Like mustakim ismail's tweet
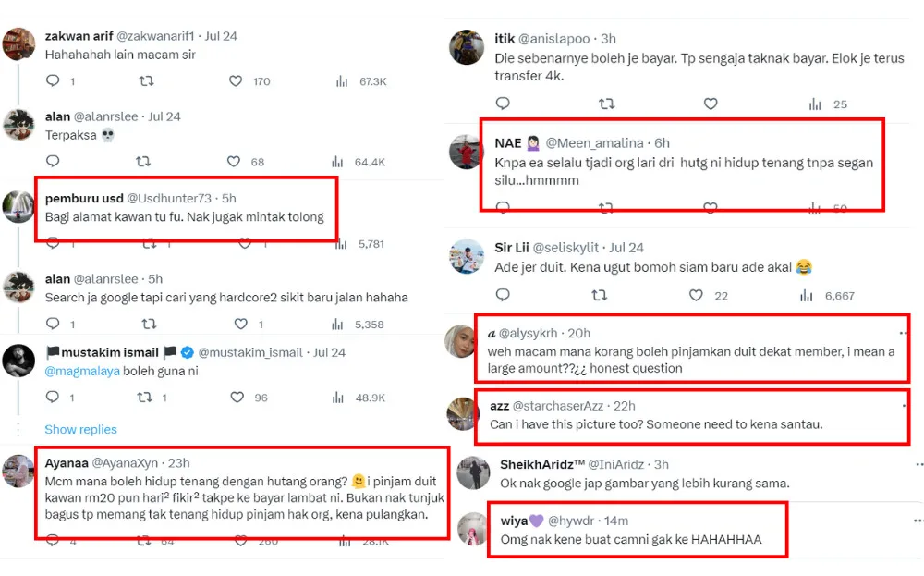 pyautogui.click(x=237, y=398)
